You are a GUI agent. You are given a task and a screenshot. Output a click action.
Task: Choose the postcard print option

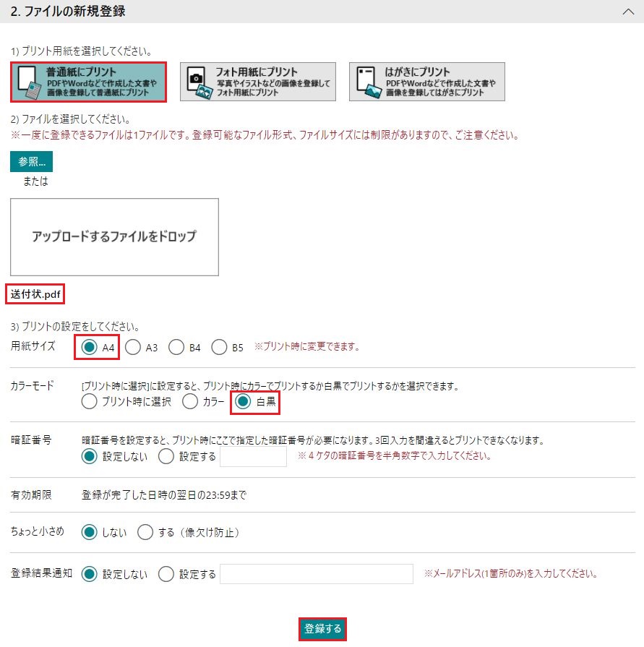pyautogui.click(x=426, y=82)
